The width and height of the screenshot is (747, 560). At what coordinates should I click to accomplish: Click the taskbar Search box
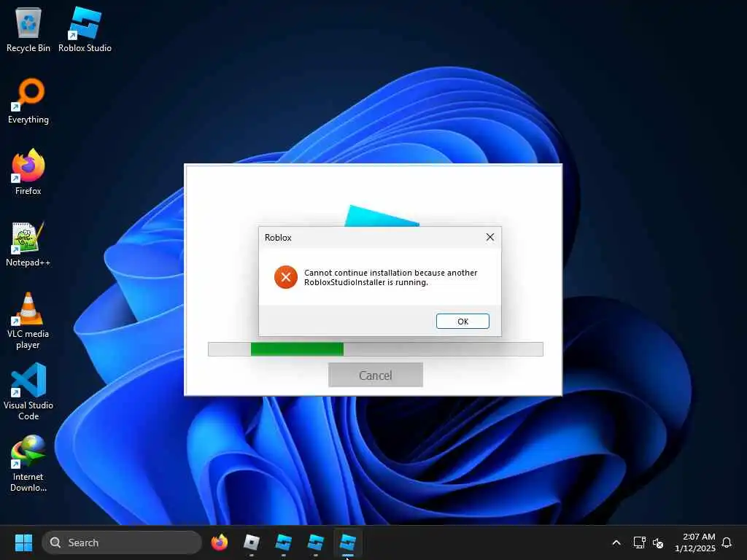pyautogui.click(x=122, y=542)
